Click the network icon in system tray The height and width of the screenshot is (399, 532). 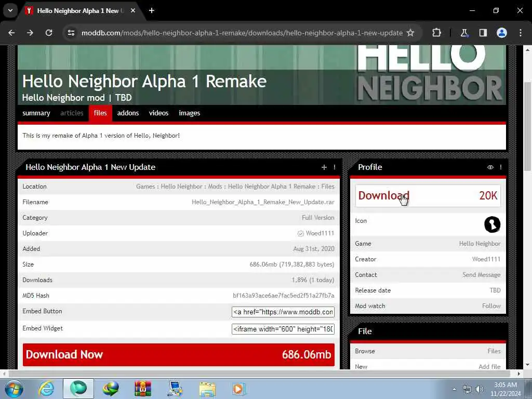(x=467, y=389)
